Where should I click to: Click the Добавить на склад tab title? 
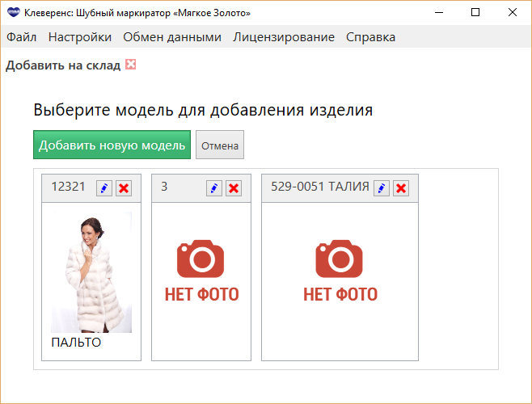[63, 65]
